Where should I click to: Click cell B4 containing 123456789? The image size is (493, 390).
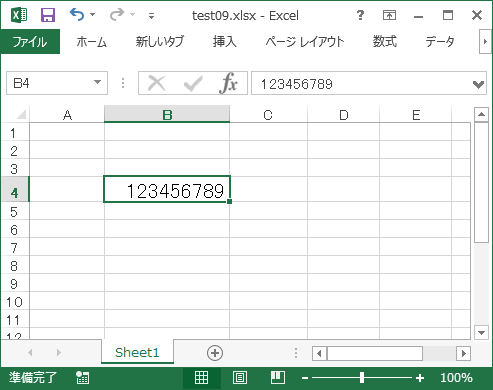(167, 189)
